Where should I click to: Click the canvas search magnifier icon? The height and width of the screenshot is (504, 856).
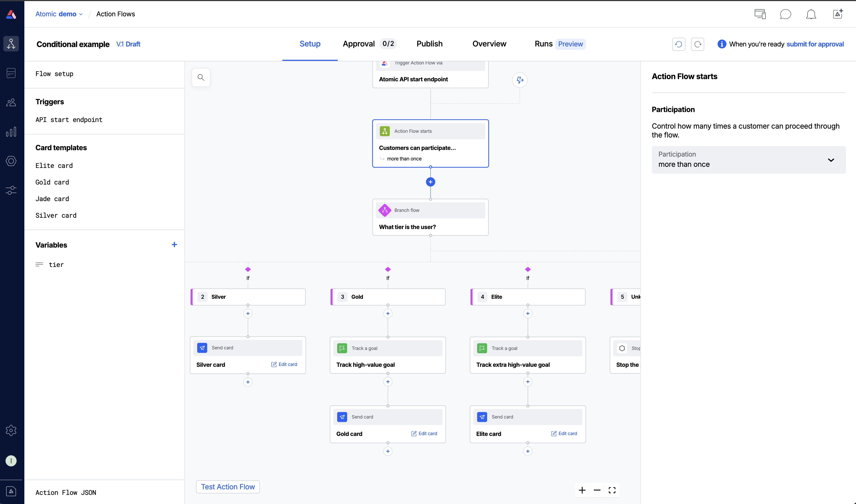(x=201, y=77)
